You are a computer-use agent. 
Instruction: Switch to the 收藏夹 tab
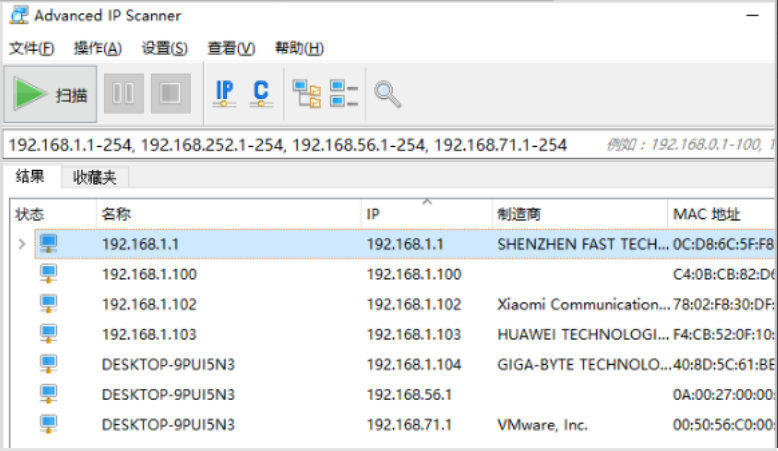pos(95,178)
